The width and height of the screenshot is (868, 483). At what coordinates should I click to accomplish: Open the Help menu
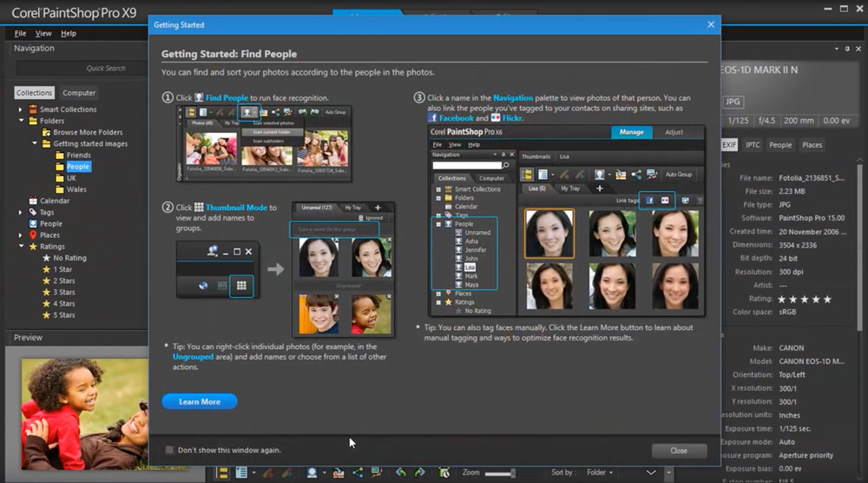[69, 33]
